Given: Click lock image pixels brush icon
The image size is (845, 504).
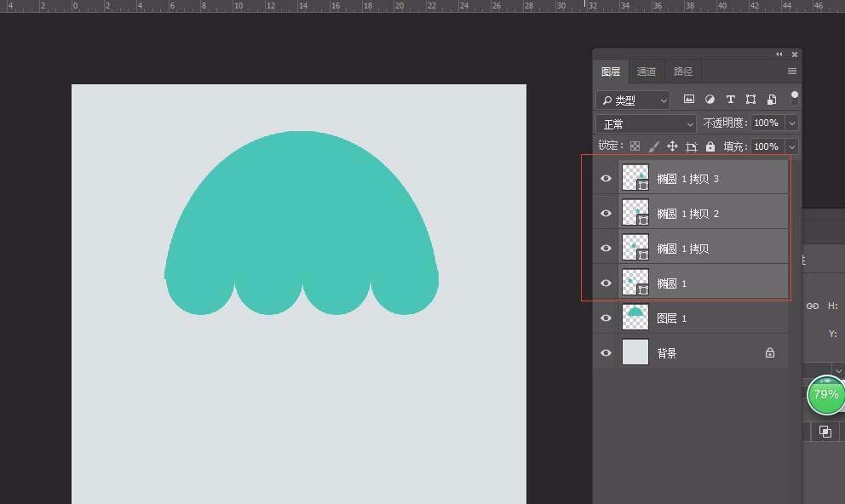Looking at the screenshot, I should coord(654,146).
